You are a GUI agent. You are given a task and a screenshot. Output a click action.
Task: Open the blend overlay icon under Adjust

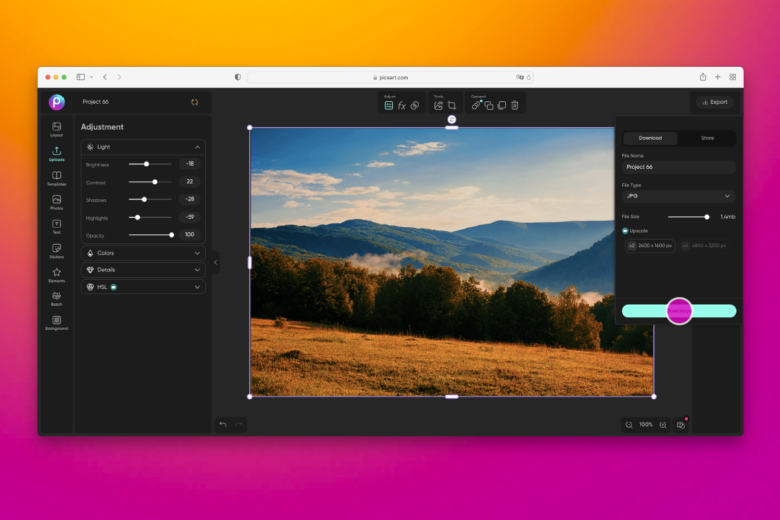pos(415,105)
